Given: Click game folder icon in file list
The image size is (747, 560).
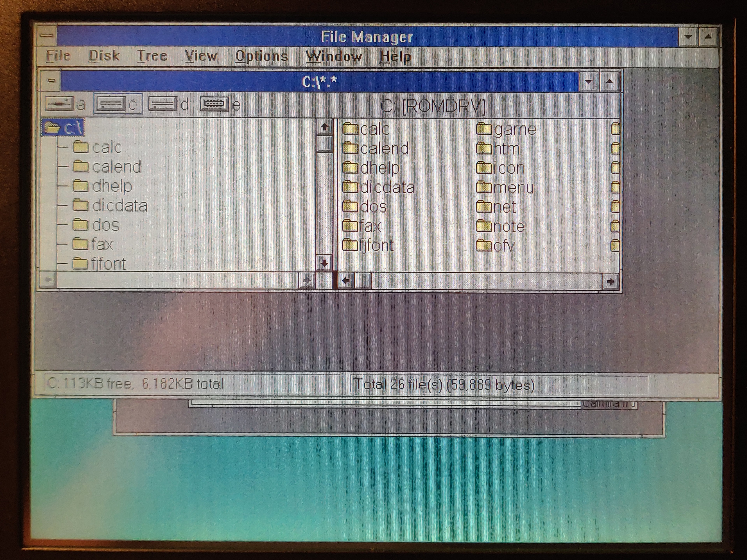Looking at the screenshot, I should click(x=484, y=129).
